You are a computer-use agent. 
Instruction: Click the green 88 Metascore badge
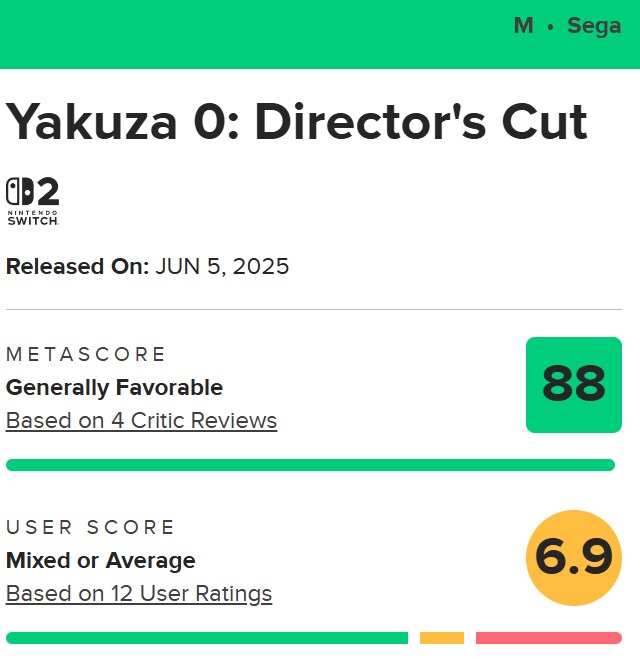point(574,385)
